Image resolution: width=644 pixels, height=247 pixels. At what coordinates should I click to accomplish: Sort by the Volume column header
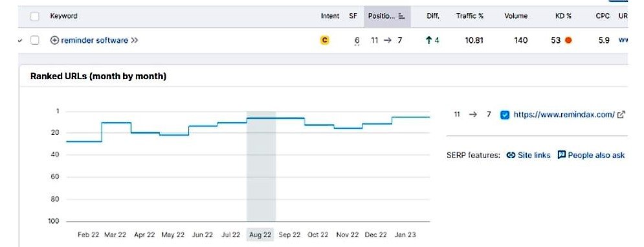coord(516,16)
